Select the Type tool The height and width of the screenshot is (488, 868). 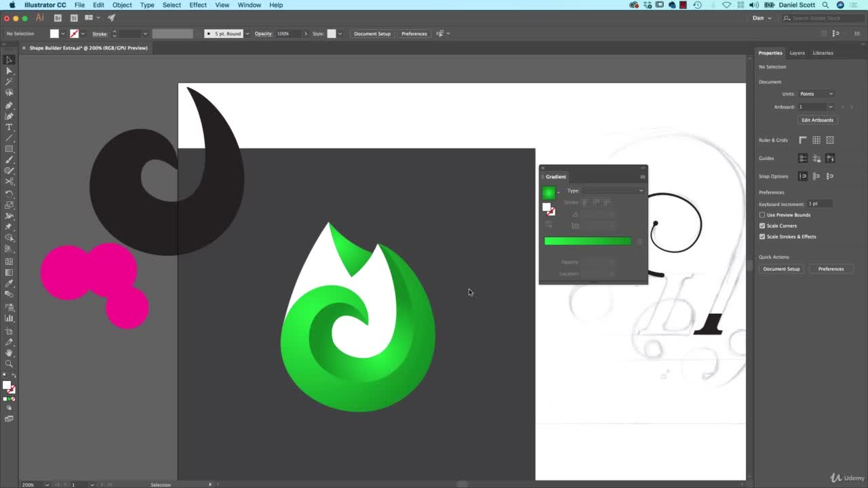[x=9, y=127]
